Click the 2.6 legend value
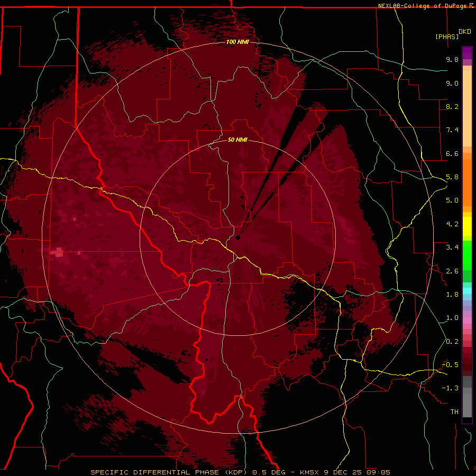The height and width of the screenshot is (476, 476). 452,271
